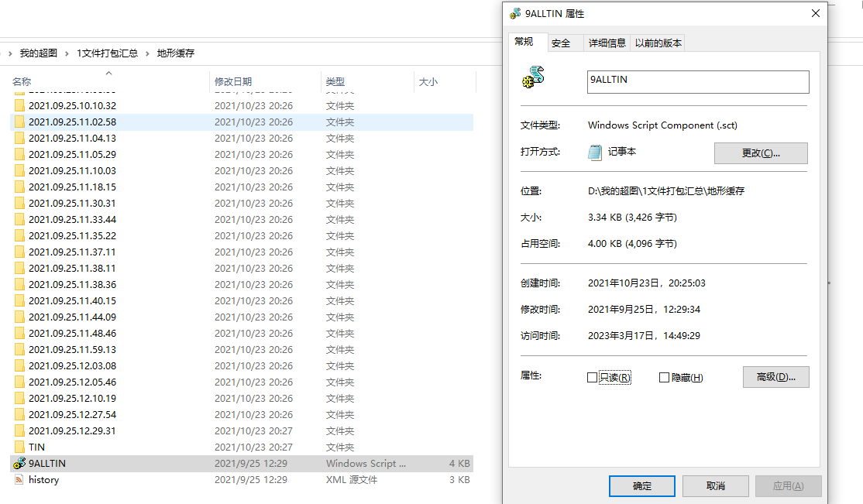Viewport: 863px width, 504px height.
Task: Click folder icon for 2021.09.25.11.02.58
Action: [19, 122]
